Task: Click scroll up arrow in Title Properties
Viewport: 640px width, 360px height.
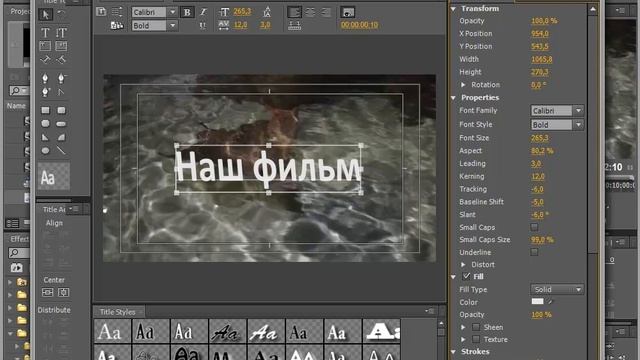Action: [x=593, y=9]
